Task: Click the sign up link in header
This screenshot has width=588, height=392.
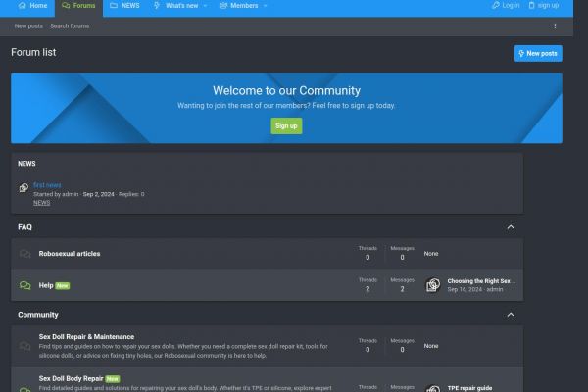Action: pyautogui.click(x=544, y=5)
